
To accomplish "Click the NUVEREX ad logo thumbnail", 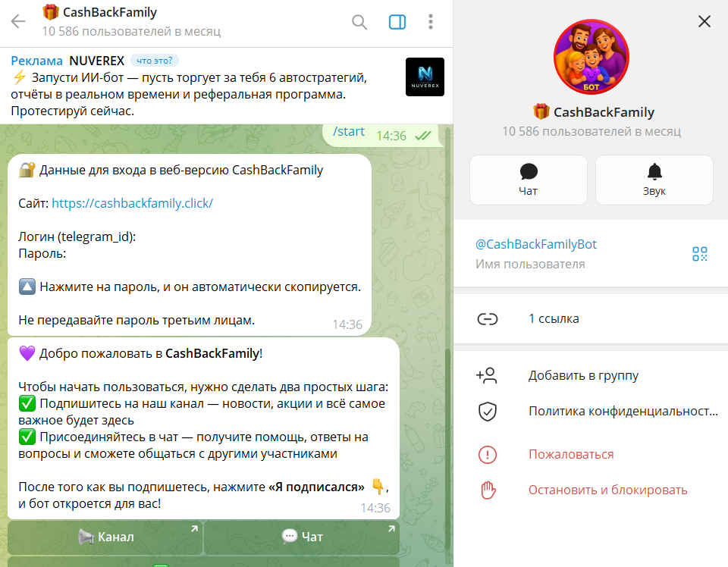I will click(x=425, y=77).
